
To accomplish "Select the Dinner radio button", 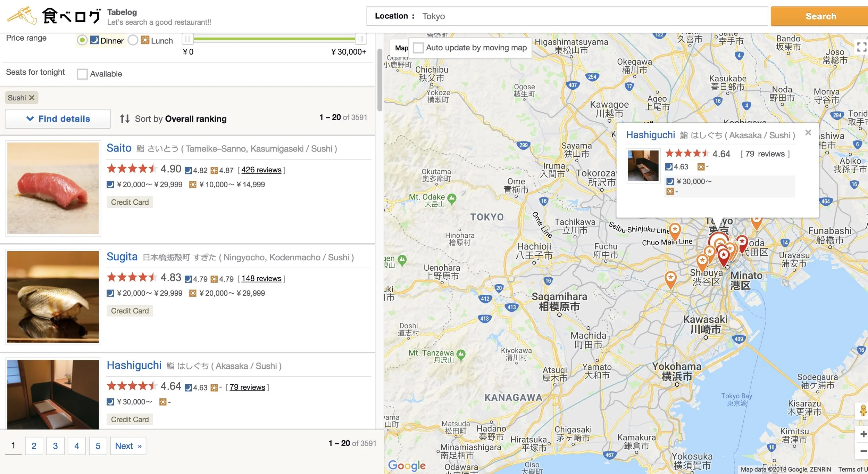I will 82,40.
